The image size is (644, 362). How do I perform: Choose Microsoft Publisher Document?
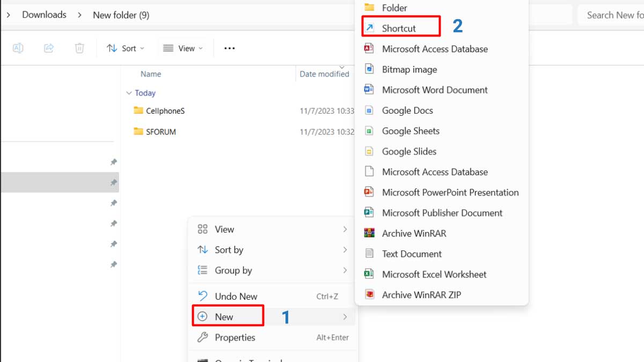coord(442,213)
